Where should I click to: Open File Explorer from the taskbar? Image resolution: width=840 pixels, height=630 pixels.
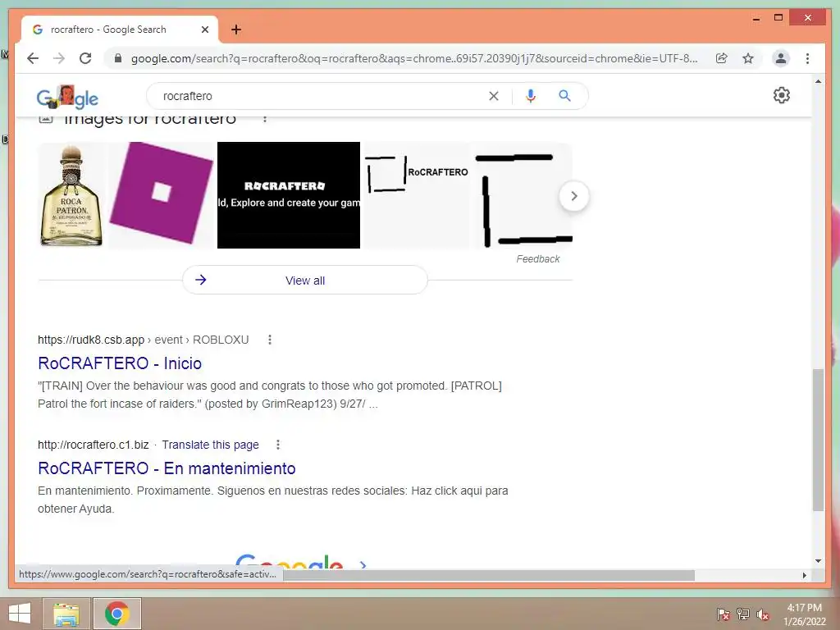point(66,614)
